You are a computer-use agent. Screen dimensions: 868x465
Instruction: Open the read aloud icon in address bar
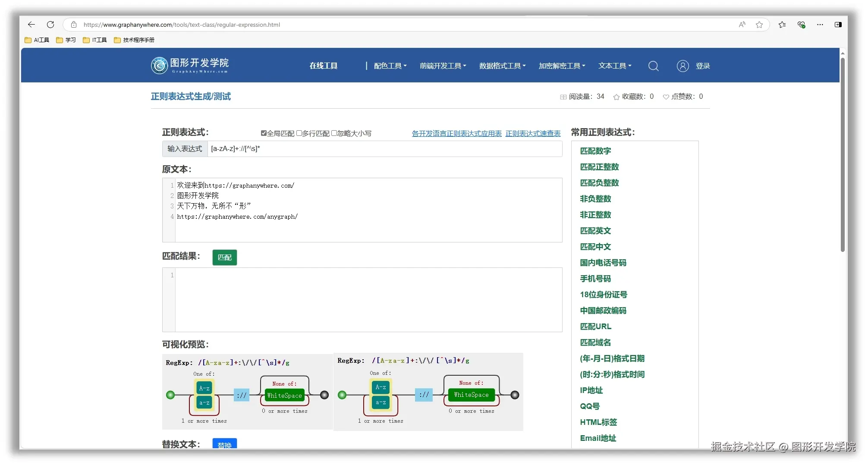(x=742, y=25)
